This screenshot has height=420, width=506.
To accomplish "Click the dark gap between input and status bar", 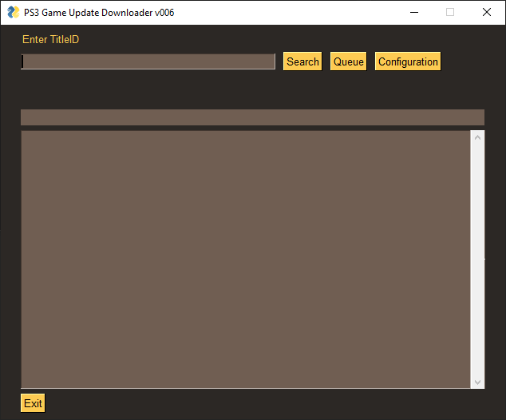I will (x=252, y=89).
